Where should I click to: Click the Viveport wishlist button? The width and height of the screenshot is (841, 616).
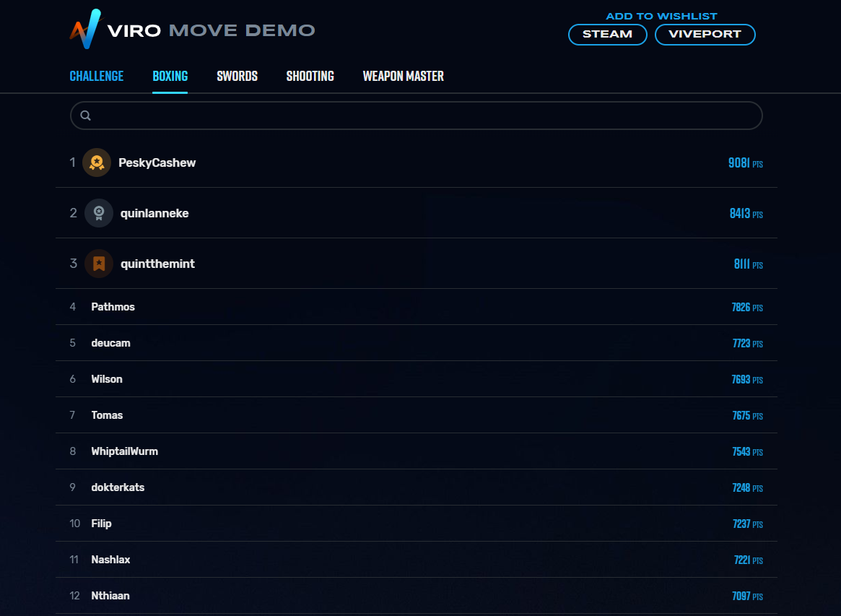[x=705, y=35]
